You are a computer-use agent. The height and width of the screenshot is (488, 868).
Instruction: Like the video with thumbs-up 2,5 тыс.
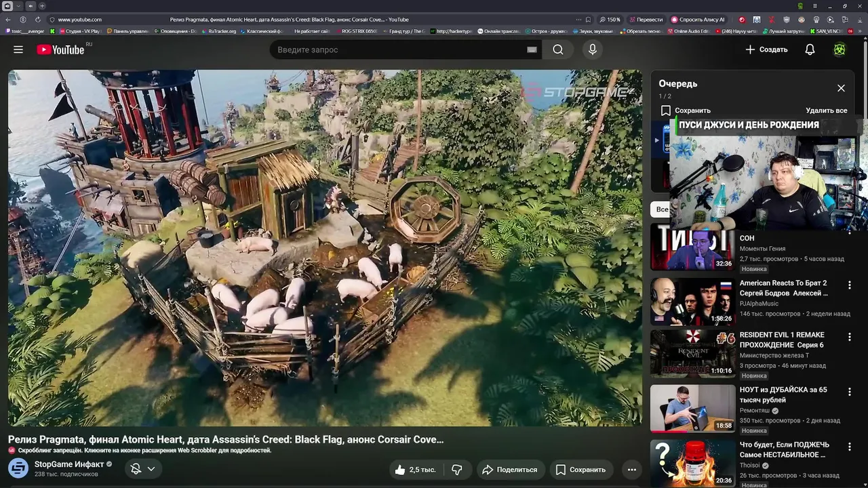pos(415,470)
